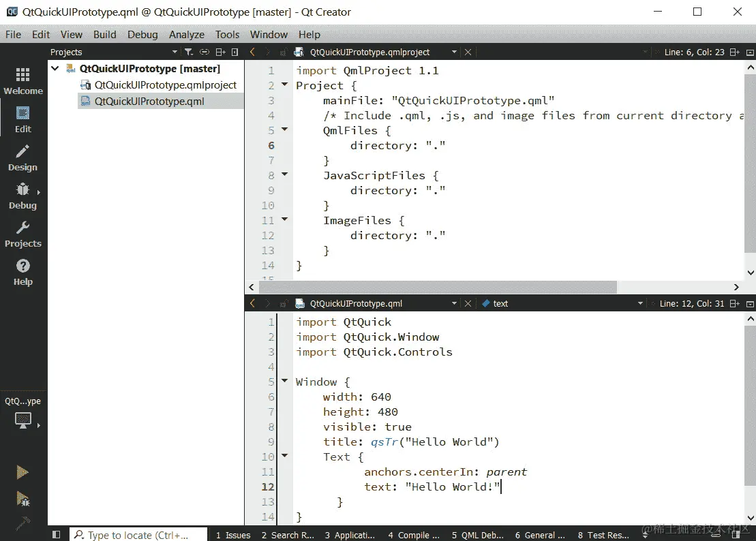Switch to Edit mode
756x541 pixels.
click(22, 119)
